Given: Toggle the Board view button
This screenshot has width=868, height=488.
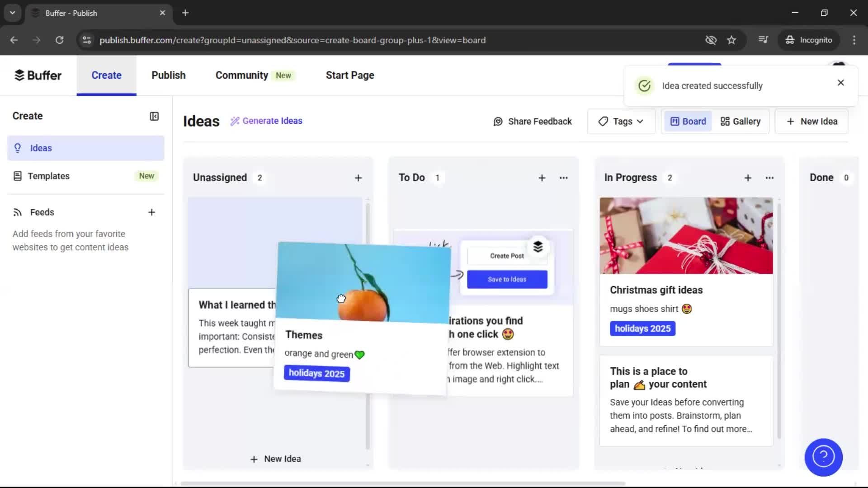Looking at the screenshot, I should [688, 121].
